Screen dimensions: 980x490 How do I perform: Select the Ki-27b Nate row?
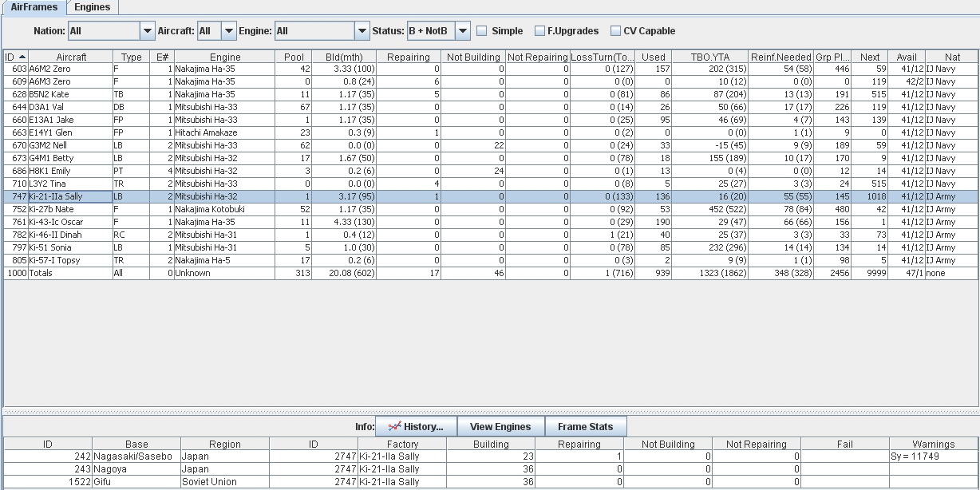pyautogui.click(x=491, y=209)
